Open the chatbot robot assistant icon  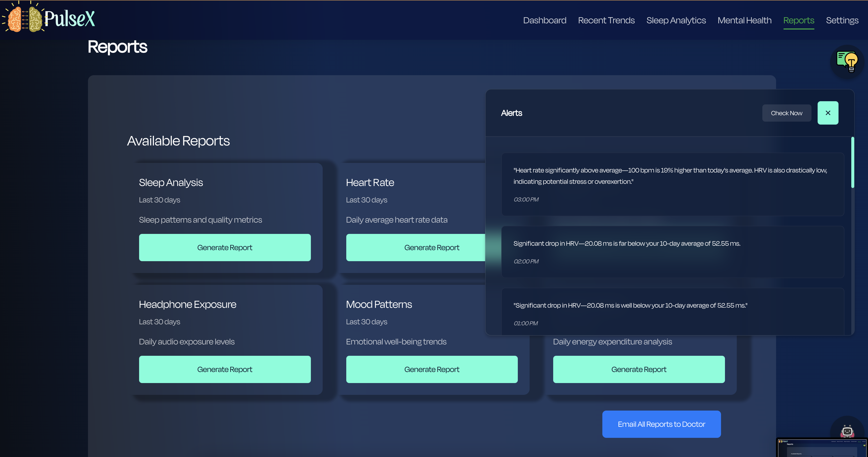click(847, 431)
